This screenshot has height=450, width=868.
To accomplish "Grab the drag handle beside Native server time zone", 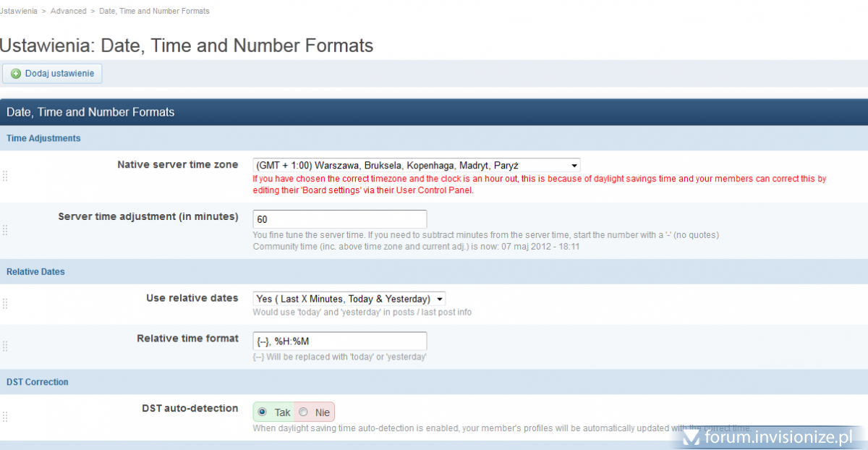I will pyautogui.click(x=5, y=176).
